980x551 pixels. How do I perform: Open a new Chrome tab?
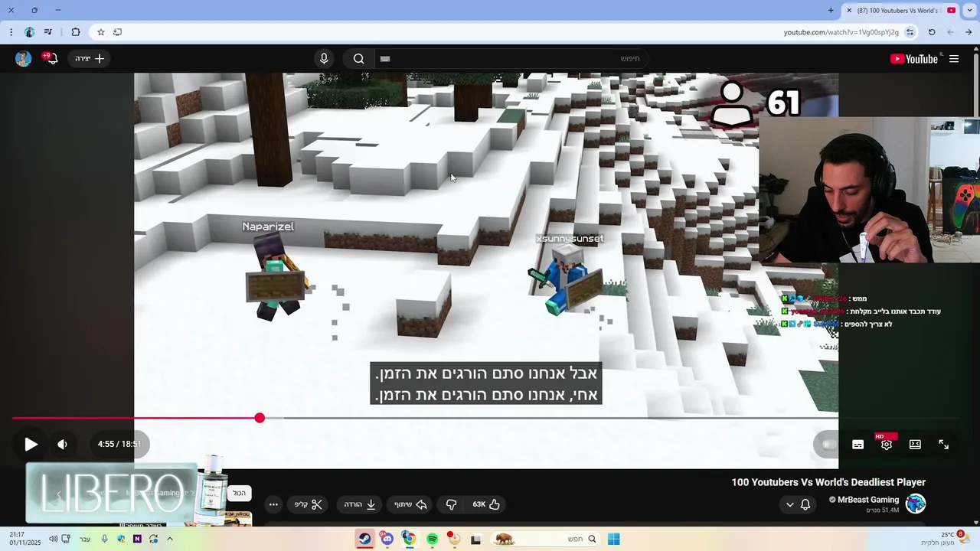(x=831, y=10)
